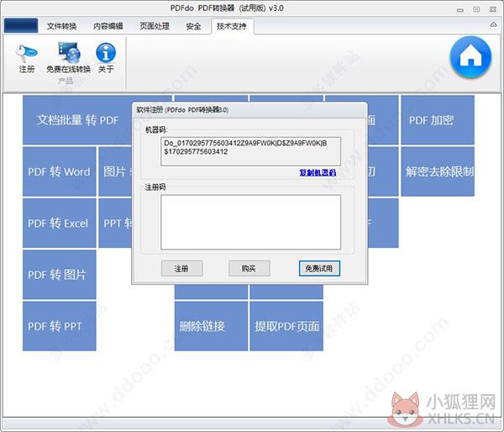Click the 注册 button in the dialog
This screenshot has width=504, height=432.
181,268
